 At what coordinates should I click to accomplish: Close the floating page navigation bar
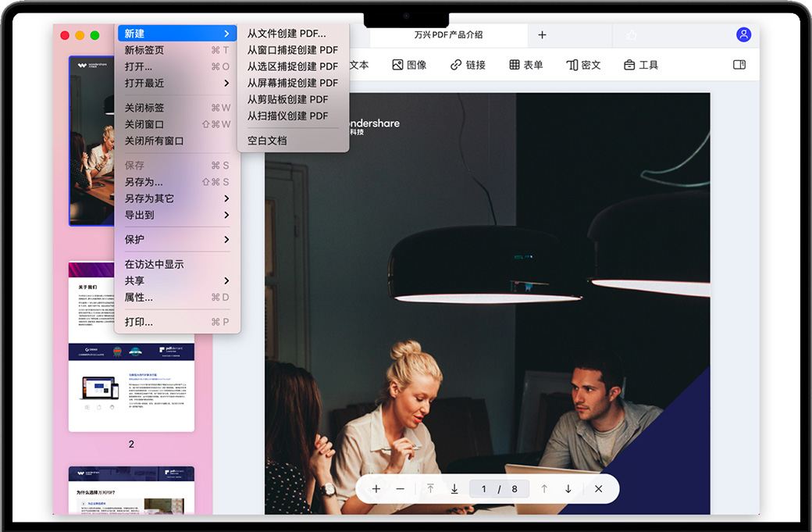(598, 489)
